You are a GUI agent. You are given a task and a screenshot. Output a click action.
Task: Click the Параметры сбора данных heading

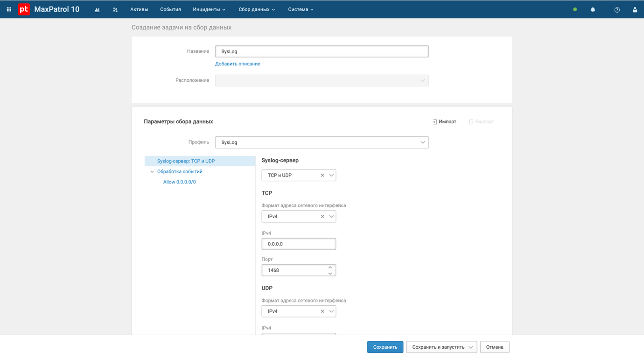[178, 122]
